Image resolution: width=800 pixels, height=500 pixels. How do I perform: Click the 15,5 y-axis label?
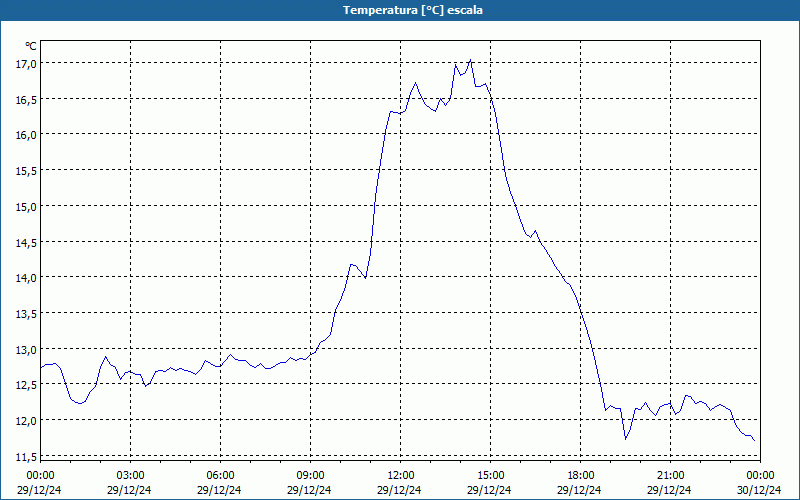26,171
